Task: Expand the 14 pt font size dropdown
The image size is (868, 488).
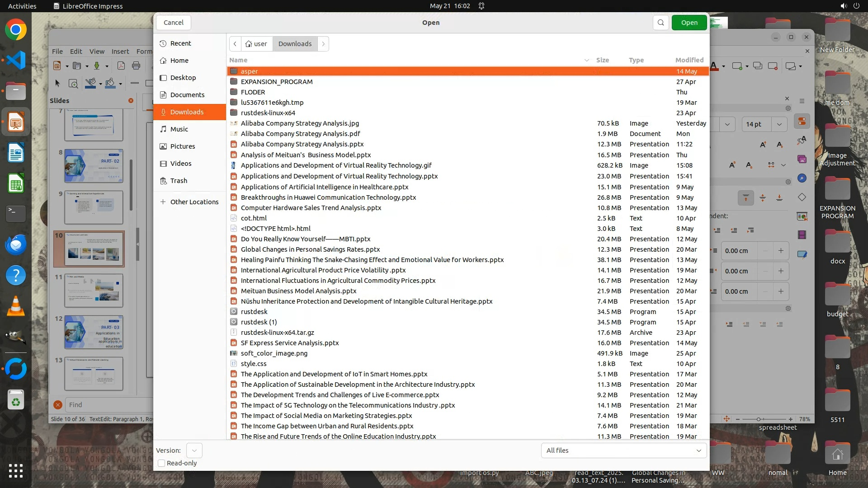Action: [779, 124]
